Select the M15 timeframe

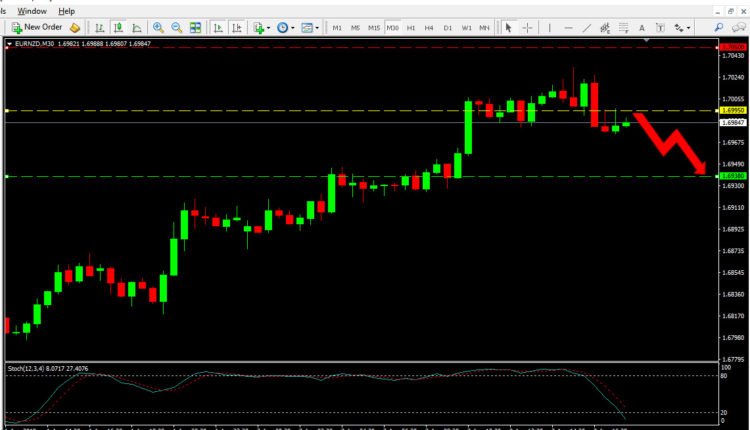pos(374,28)
